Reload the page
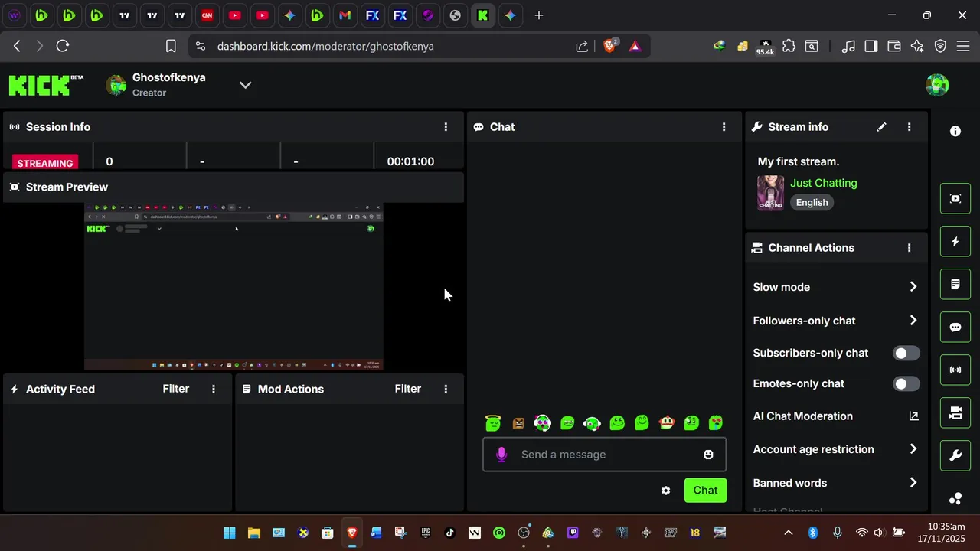 pyautogui.click(x=63, y=46)
